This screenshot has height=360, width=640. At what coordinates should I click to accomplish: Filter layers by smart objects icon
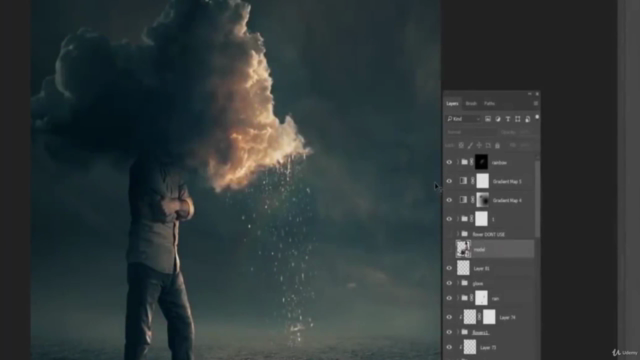[x=528, y=119]
